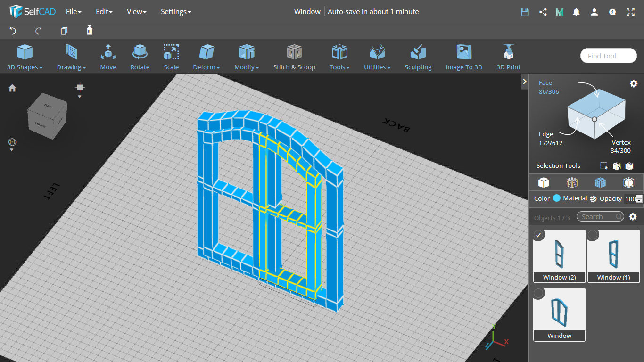The height and width of the screenshot is (362, 644).
Task: Collapse the right side panel
Action: 524,82
